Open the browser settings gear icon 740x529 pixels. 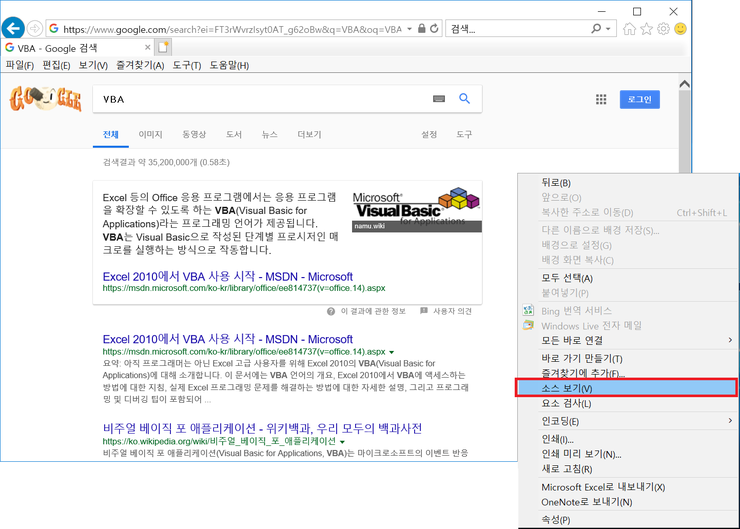coord(663,29)
